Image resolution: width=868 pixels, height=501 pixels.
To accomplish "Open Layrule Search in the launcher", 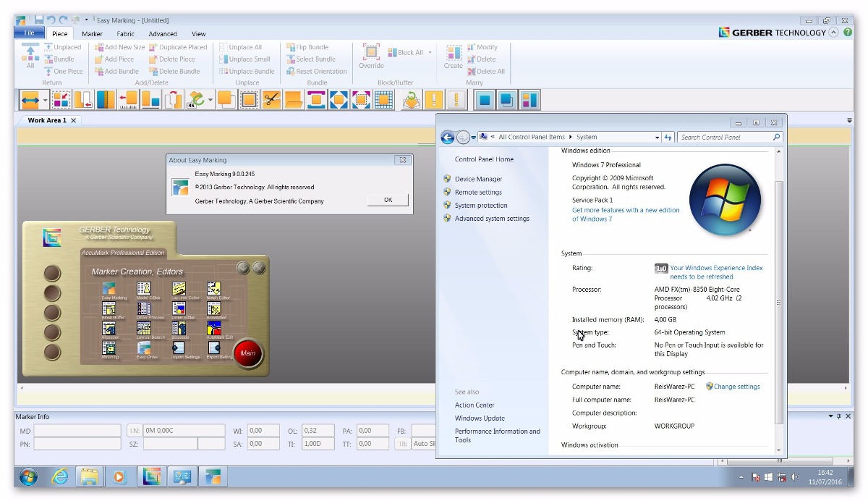I will point(144,329).
